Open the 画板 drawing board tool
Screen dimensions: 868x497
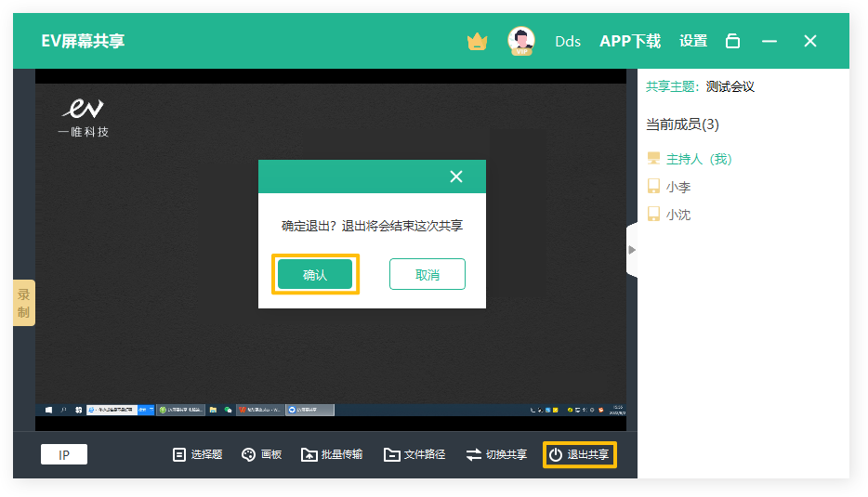(x=261, y=454)
